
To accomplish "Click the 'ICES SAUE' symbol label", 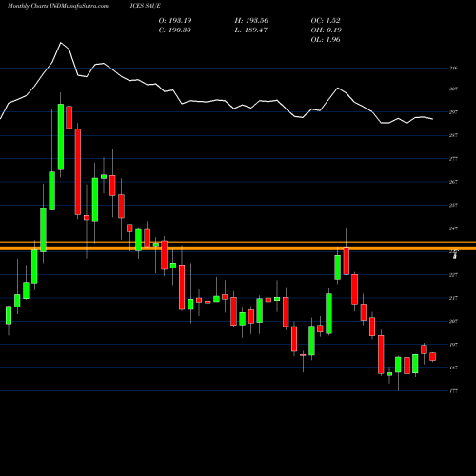I will click(x=145, y=6).
